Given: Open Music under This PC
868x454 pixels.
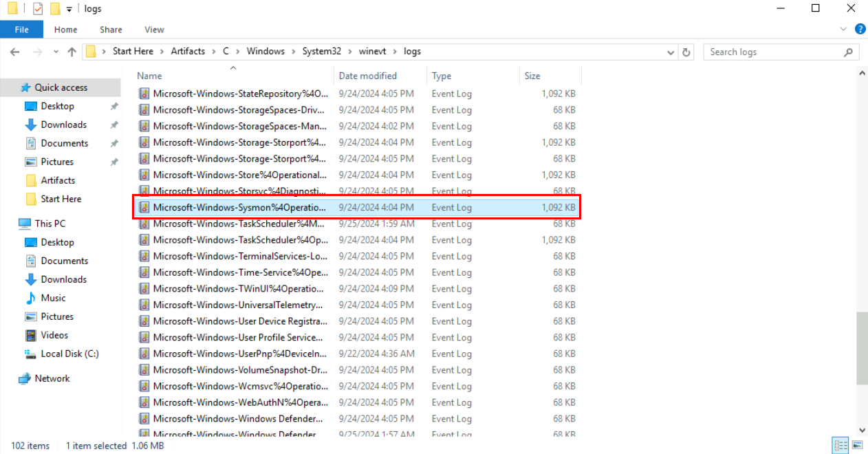Looking at the screenshot, I should (x=53, y=298).
